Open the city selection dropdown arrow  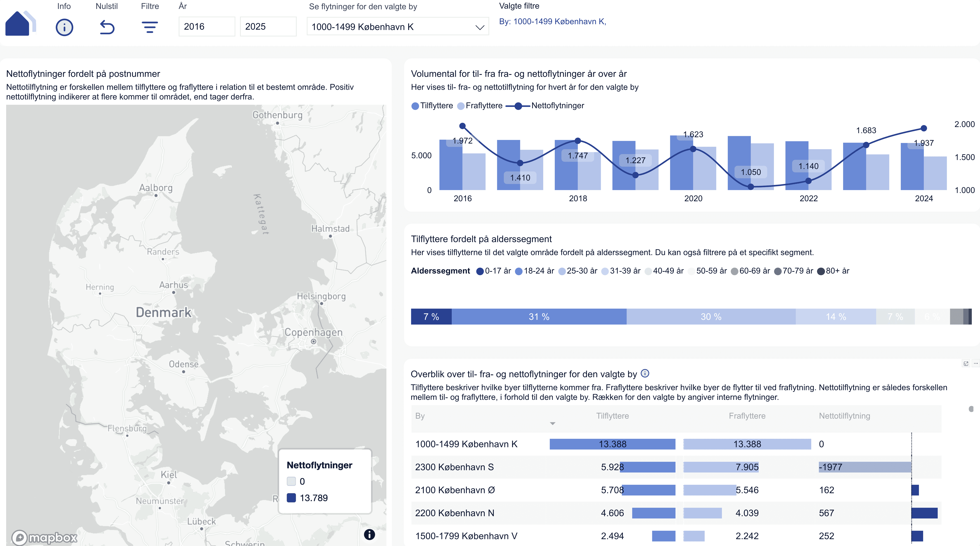[x=479, y=27]
